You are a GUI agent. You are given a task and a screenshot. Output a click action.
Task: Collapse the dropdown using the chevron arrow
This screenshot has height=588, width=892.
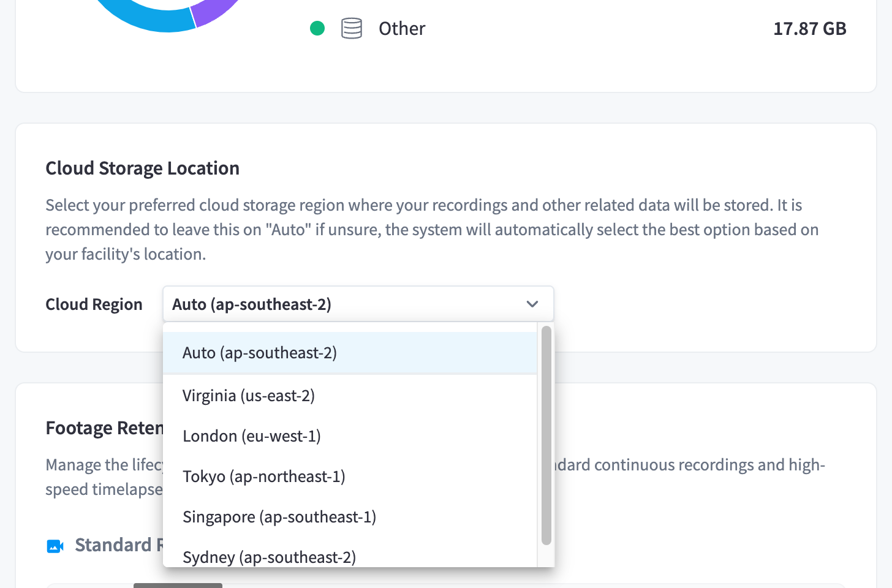click(x=532, y=304)
